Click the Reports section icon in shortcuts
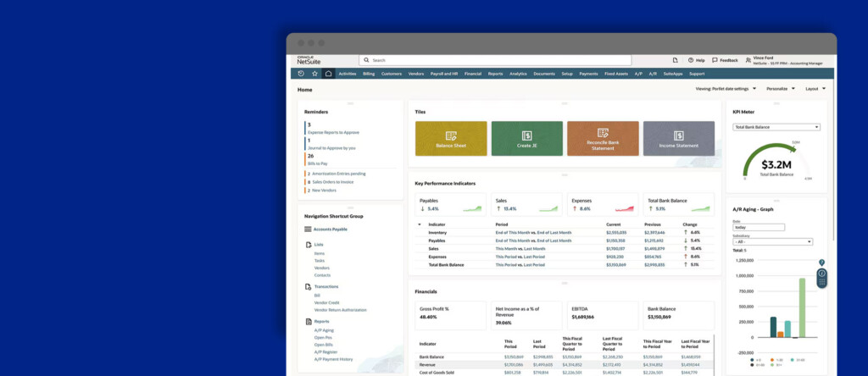 pos(309,321)
